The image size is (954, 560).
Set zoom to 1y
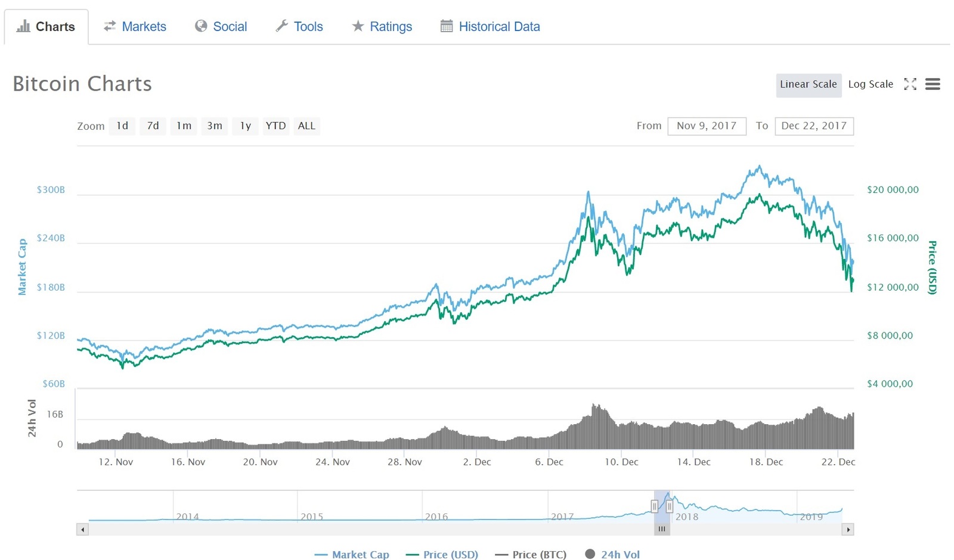[x=246, y=126]
